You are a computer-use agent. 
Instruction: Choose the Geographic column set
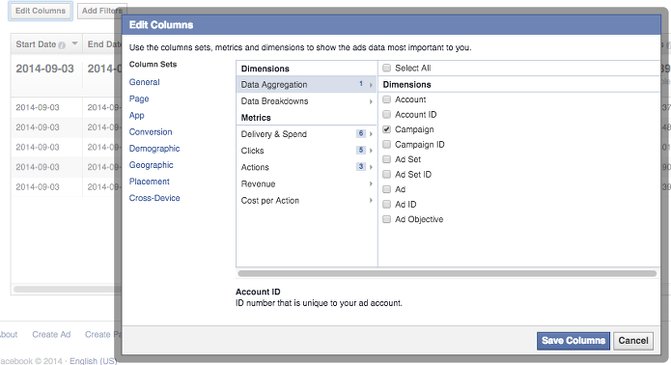click(151, 165)
